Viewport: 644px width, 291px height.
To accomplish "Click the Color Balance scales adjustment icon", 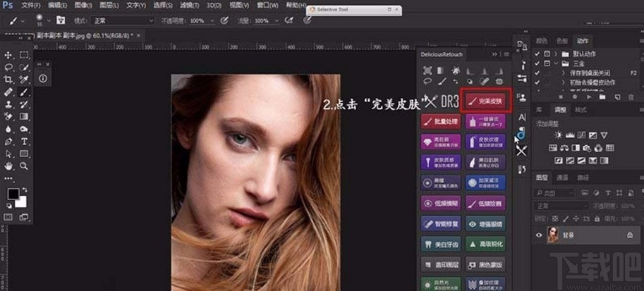I will tap(564, 148).
